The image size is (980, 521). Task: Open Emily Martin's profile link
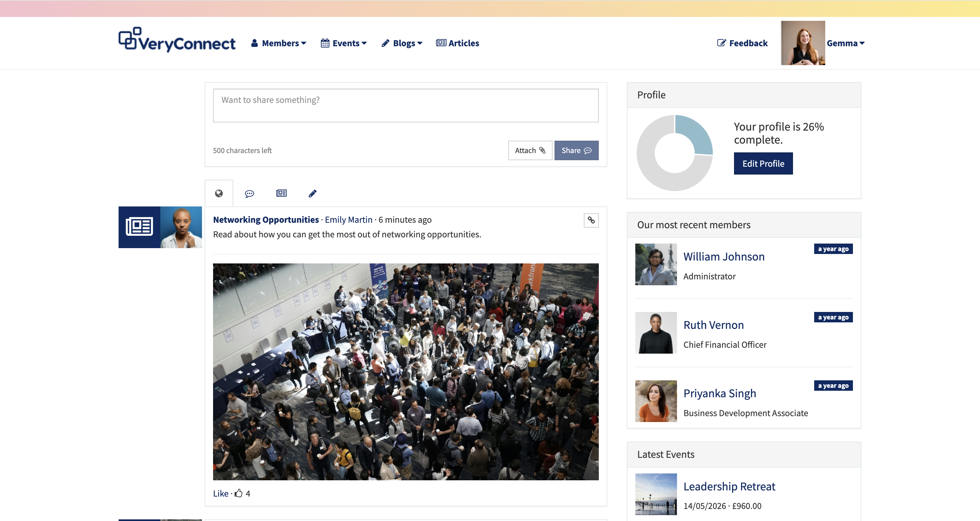pyautogui.click(x=349, y=219)
